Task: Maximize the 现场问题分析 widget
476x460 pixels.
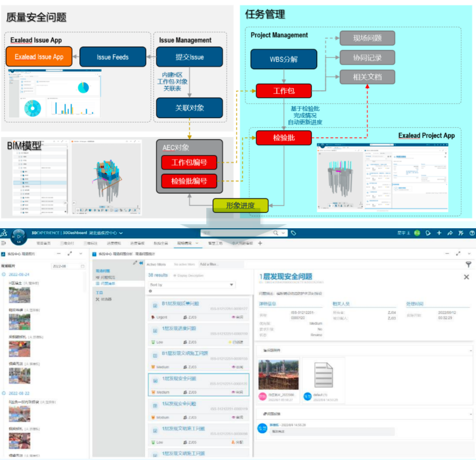Action: 458,254
